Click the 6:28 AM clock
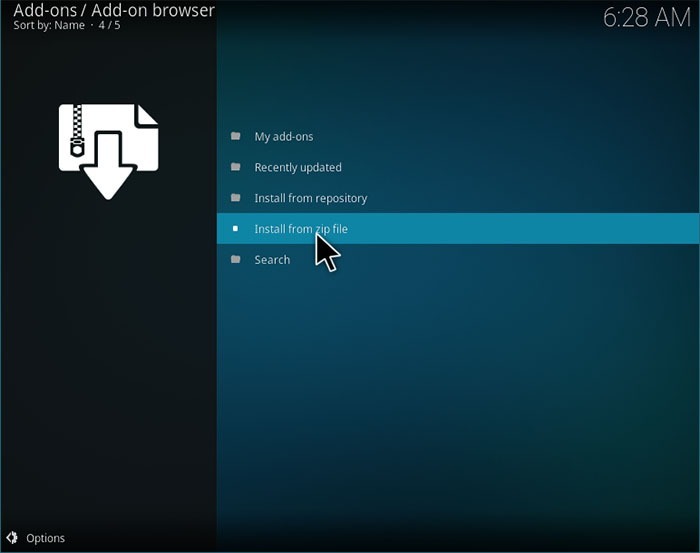Screen dimensions: 700x553 click(646, 17)
